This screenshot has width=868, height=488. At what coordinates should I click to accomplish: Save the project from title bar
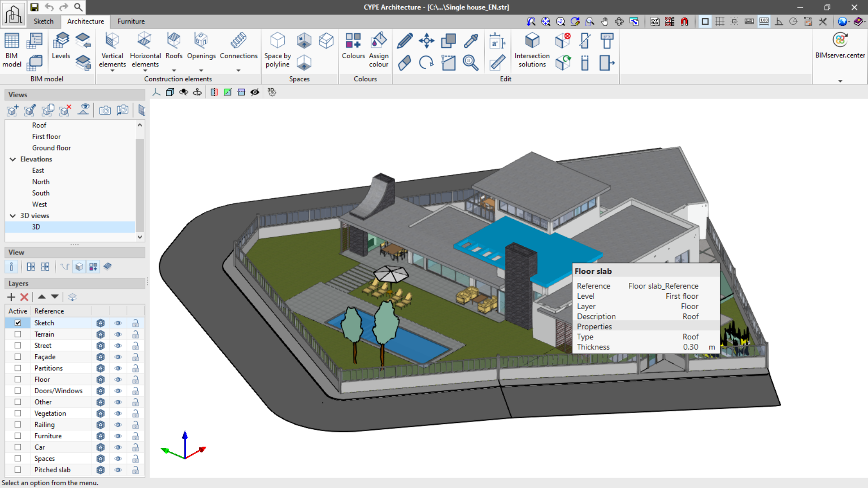tap(34, 7)
